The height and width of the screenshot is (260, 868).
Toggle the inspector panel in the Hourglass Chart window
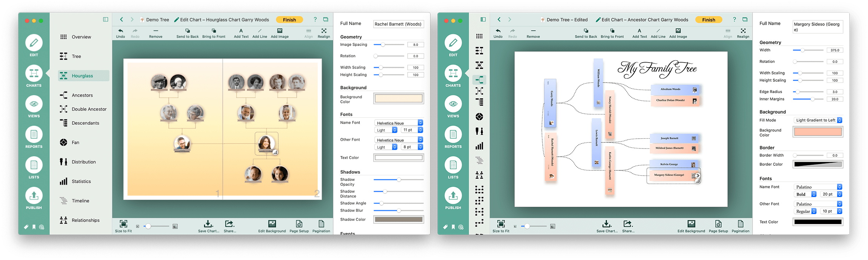pos(326,20)
